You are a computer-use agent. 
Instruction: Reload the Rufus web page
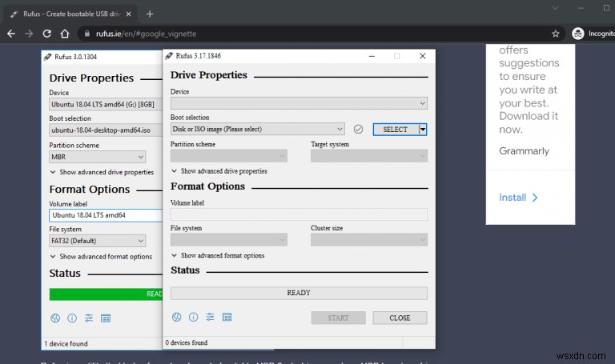[x=47, y=34]
